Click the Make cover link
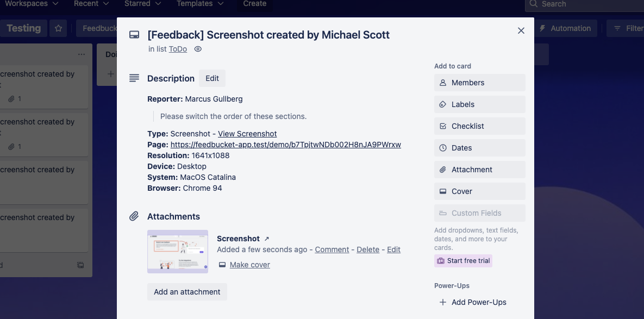The height and width of the screenshot is (319, 644). [x=249, y=265]
